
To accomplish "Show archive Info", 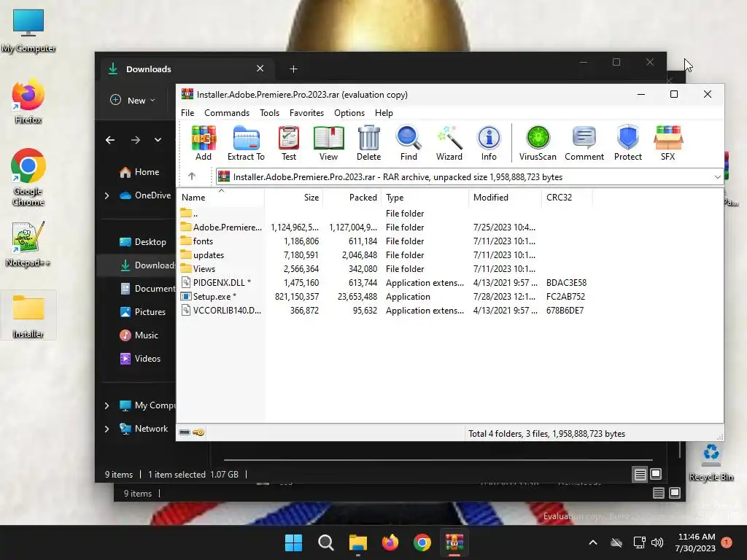I will point(489,143).
